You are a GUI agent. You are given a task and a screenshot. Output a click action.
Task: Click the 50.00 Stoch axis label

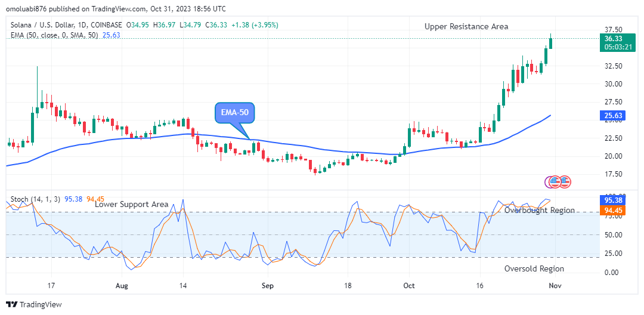(x=613, y=235)
